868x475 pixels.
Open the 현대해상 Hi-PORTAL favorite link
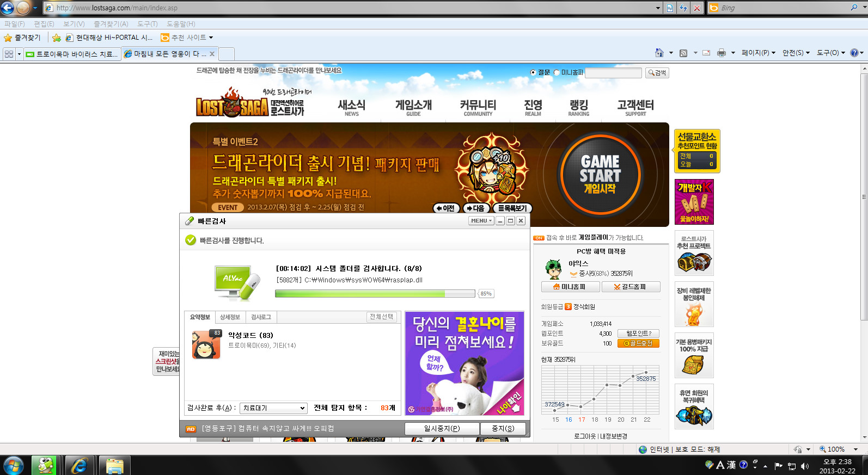(x=109, y=38)
